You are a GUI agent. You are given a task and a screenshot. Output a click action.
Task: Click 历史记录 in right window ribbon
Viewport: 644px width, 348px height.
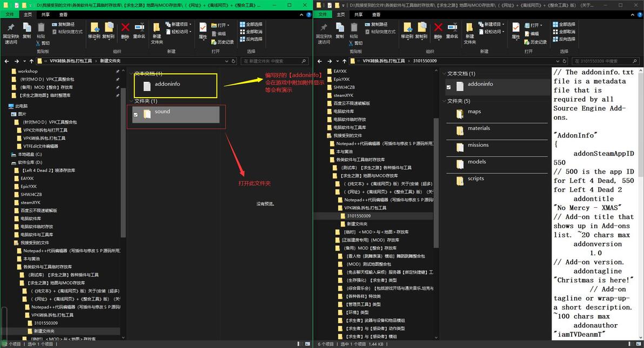coord(535,42)
